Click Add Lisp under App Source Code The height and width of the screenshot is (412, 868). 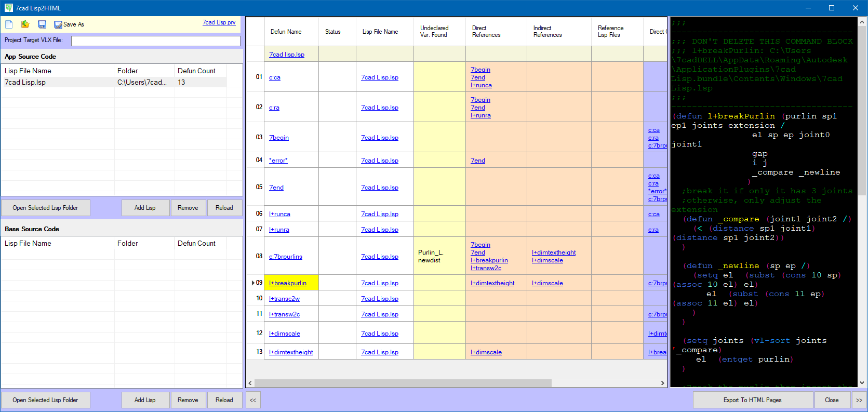click(x=145, y=208)
